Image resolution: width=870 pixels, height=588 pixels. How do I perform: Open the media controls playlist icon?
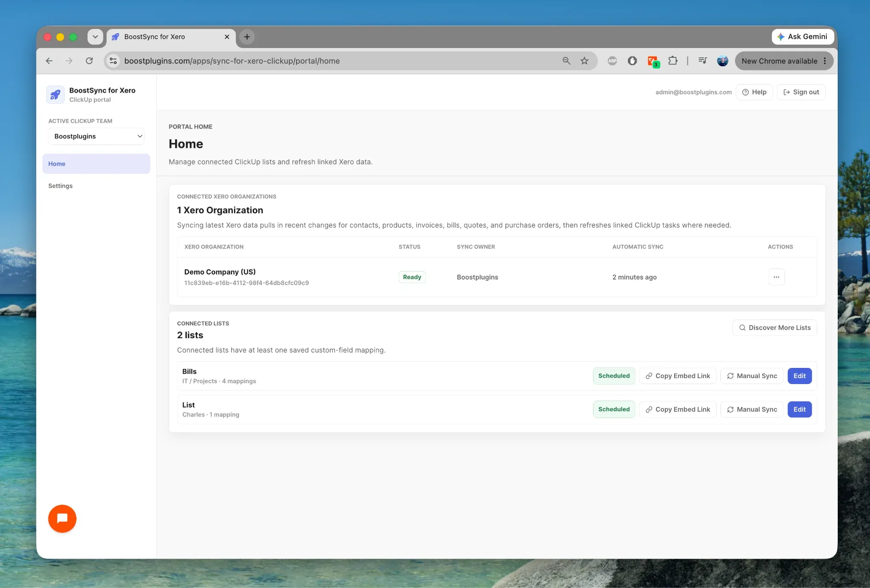[703, 61]
